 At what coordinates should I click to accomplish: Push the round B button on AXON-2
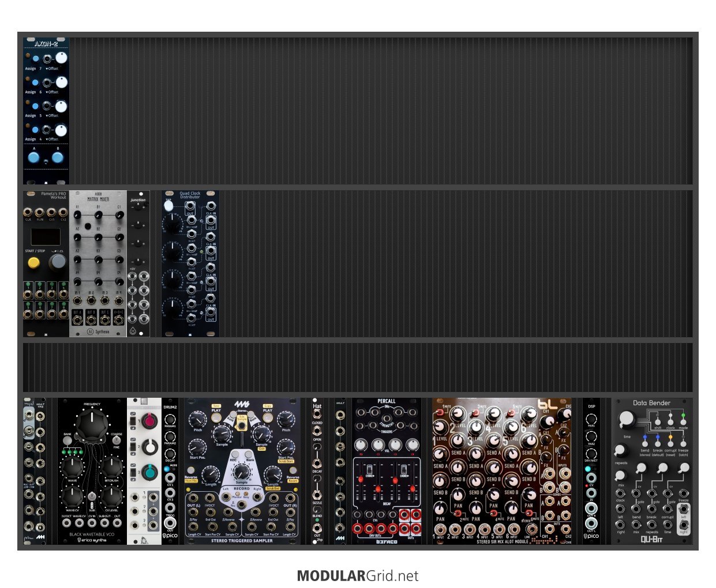[57, 157]
